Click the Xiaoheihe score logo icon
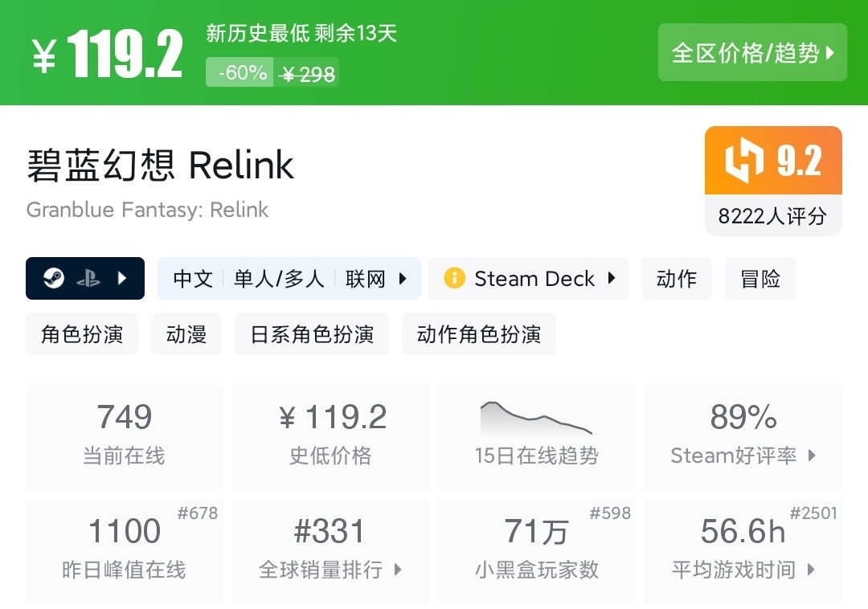Image resolution: width=868 pixels, height=609 pixels. click(744, 161)
